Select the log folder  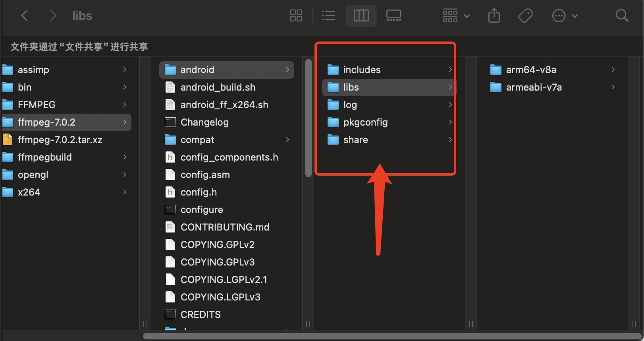(x=389, y=105)
